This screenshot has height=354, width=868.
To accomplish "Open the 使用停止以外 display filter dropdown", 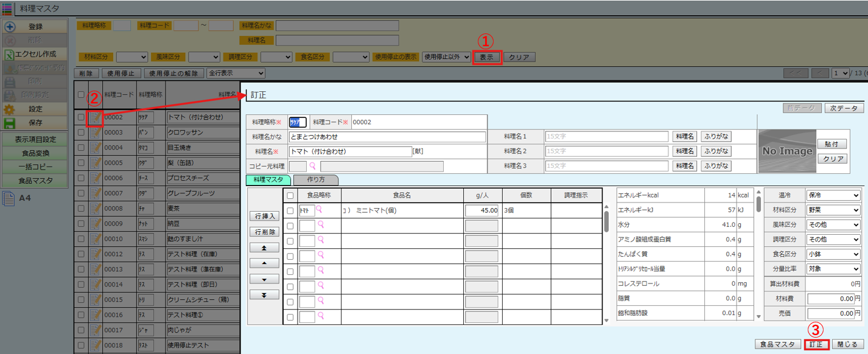I will click(x=446, y=57).
